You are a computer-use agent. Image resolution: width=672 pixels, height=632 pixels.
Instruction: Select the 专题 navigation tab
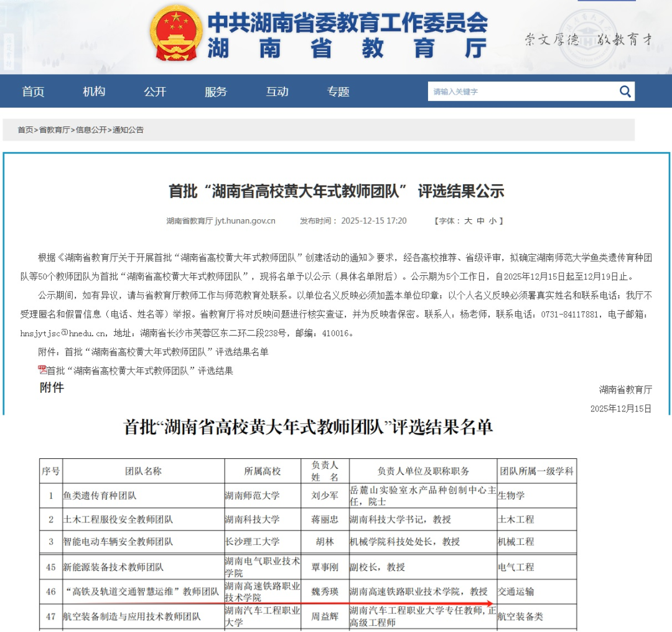(x=337, y=91)
